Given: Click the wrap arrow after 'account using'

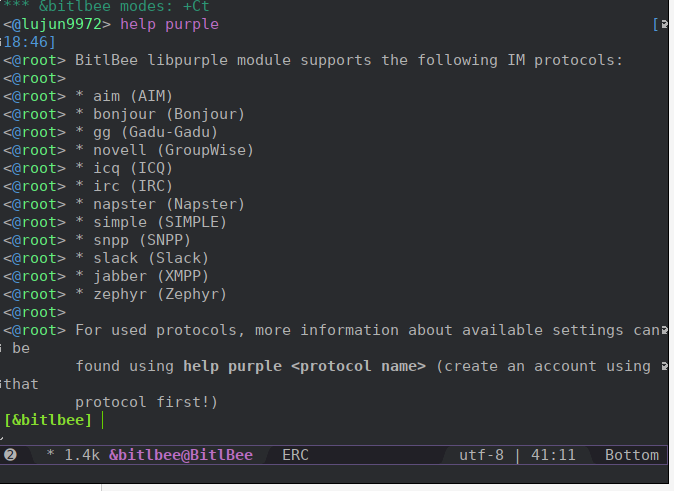Looking at the screenshot, I should [x=665, y=366].
